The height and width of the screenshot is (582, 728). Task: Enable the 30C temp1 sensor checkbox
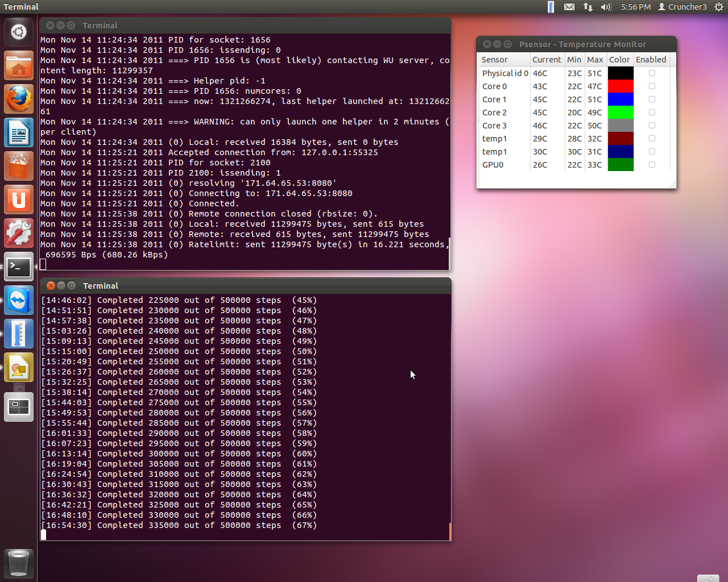point(652,152)
